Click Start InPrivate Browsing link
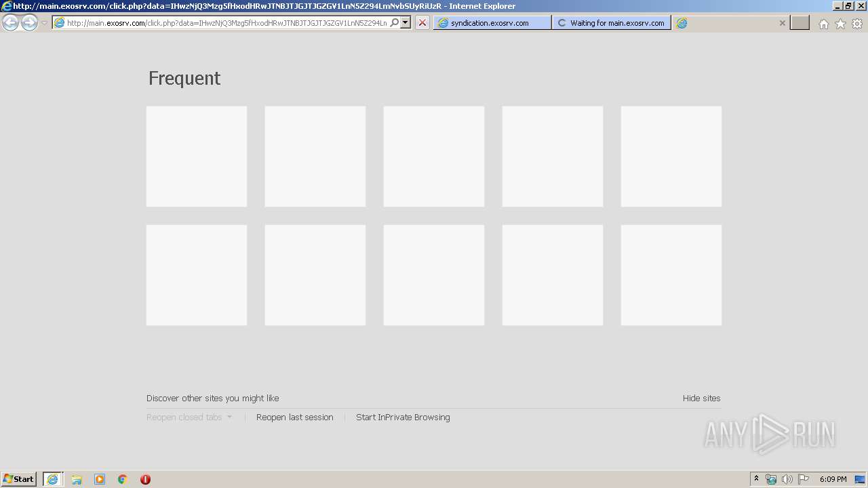 (x=403, y=418)
